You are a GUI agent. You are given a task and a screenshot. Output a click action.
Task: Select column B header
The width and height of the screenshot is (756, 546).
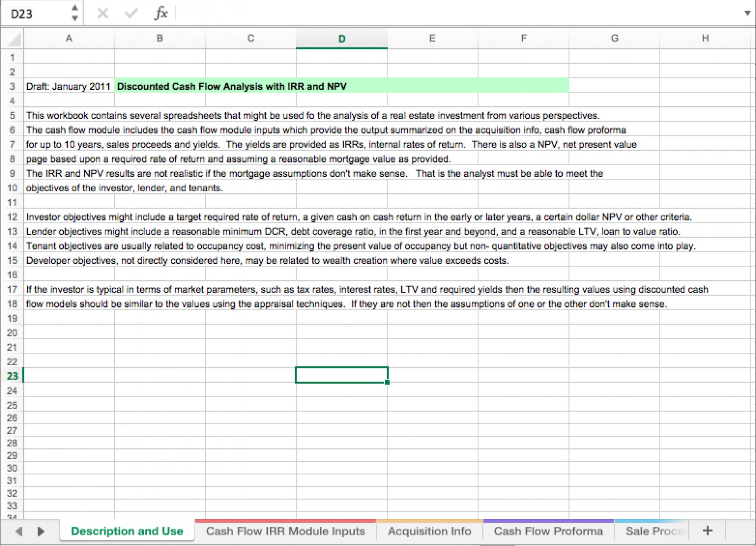(x=160, y=39)
